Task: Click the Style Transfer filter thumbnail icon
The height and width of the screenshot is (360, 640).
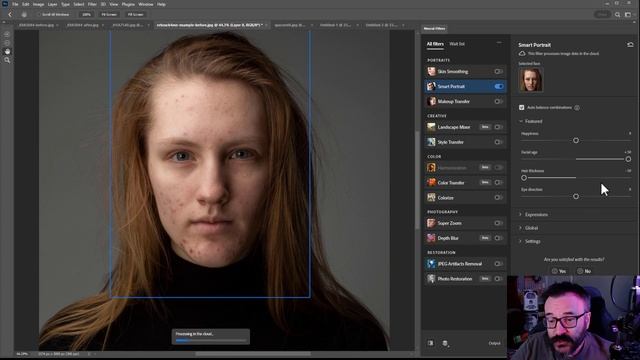Action: point(431,142)
